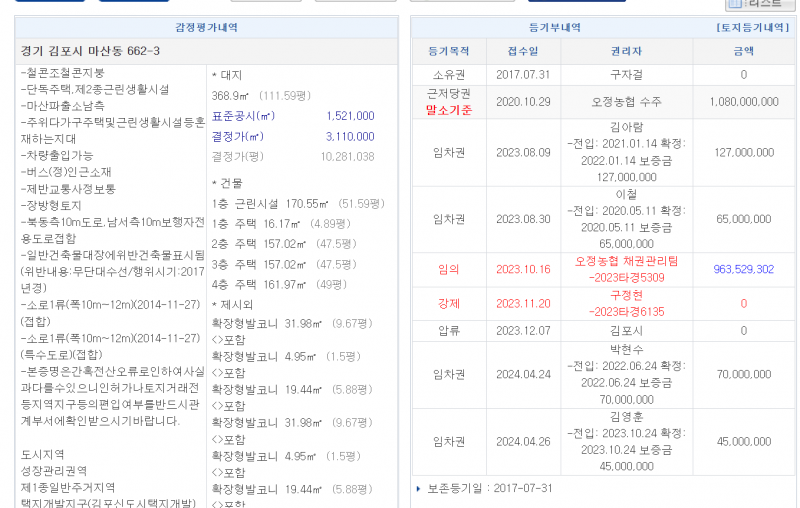Click the 등기목적 column header
This screenshot has width=800, height=508.
(x=449, y=50)
